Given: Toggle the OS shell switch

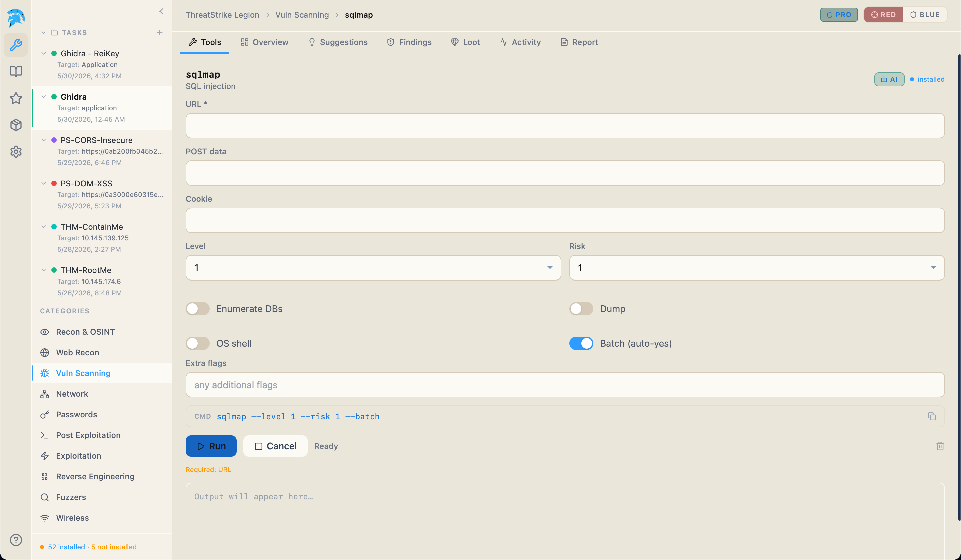Looking at the screenshot, I should tap(198, 343).
